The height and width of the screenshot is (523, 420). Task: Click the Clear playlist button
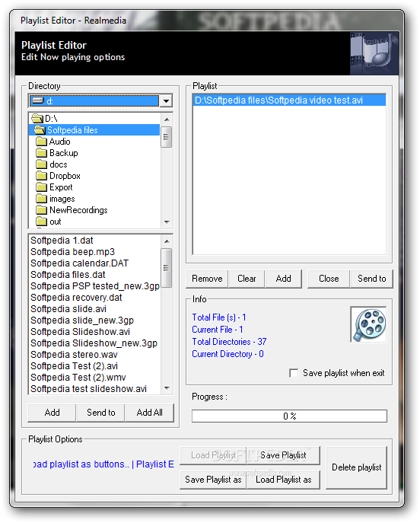[247, 279]
